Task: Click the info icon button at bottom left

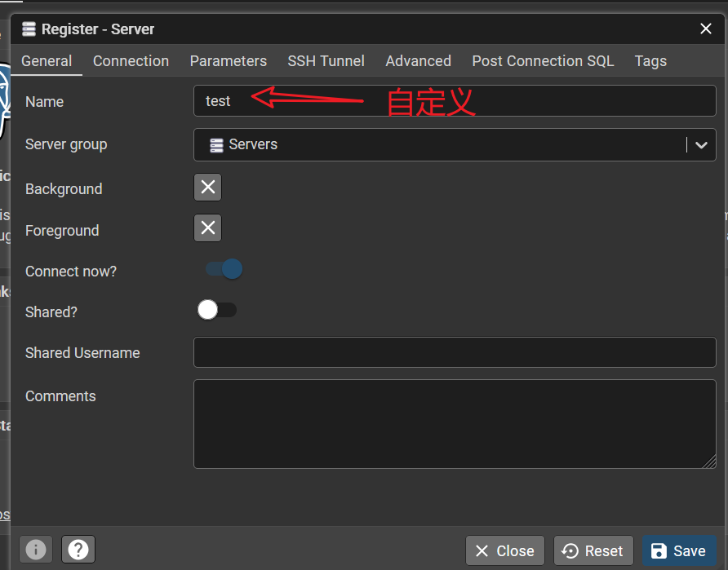Action: pos(36,550)
